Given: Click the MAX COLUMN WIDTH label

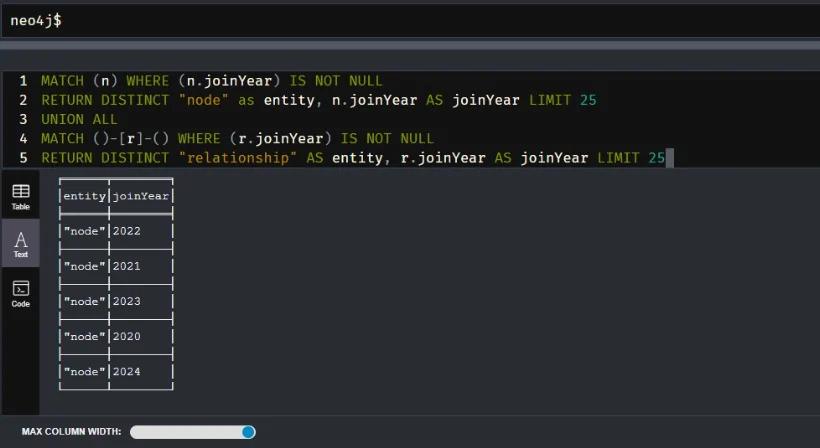Looking at the screenshot, I should point(71,432).
